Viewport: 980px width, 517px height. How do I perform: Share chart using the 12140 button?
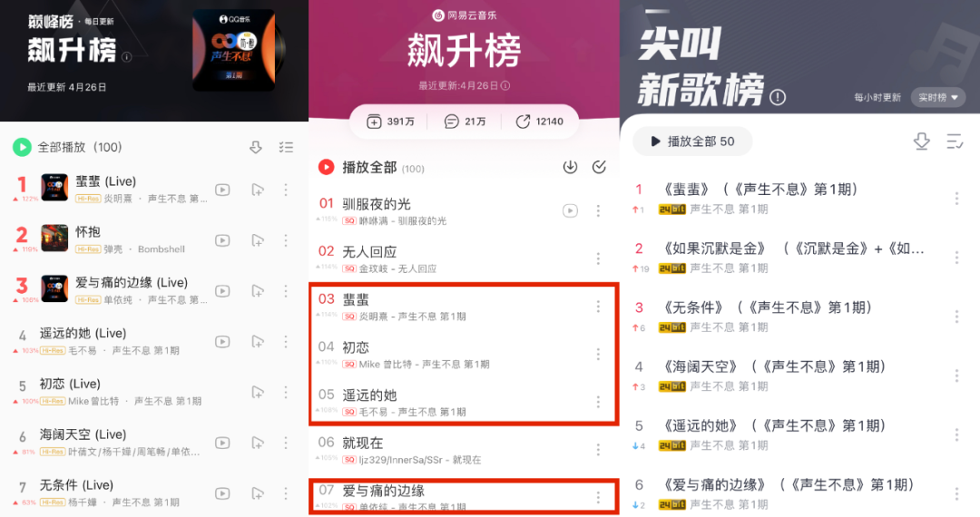point(539,122)
